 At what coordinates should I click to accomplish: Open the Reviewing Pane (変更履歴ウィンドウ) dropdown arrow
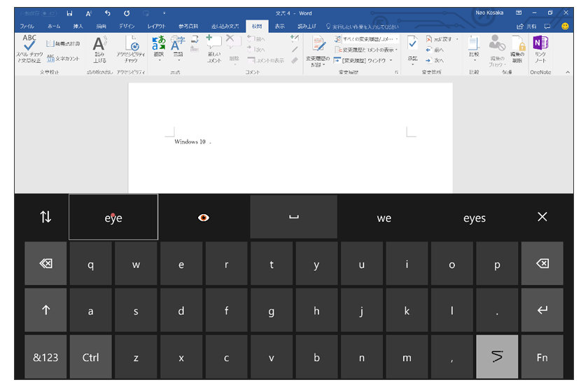pos(391,60)
